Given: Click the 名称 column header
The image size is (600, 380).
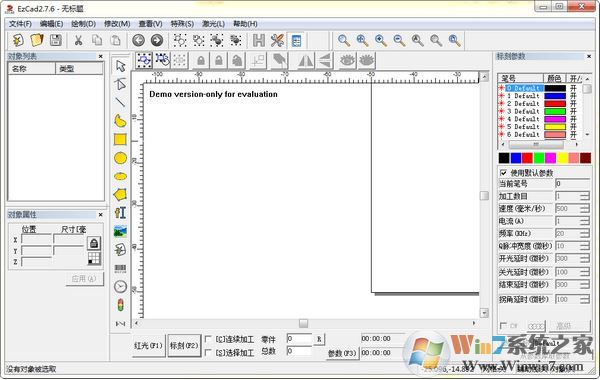Looking at the screenshot, I should point(32,69).
